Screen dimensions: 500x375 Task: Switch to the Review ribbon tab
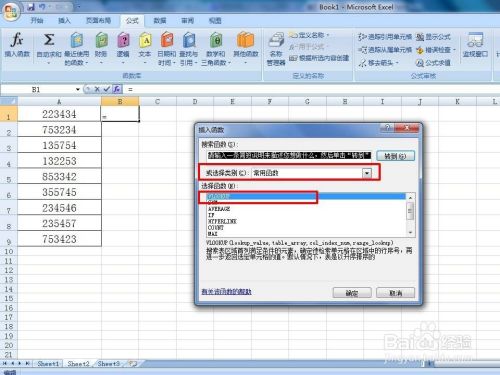187,21
